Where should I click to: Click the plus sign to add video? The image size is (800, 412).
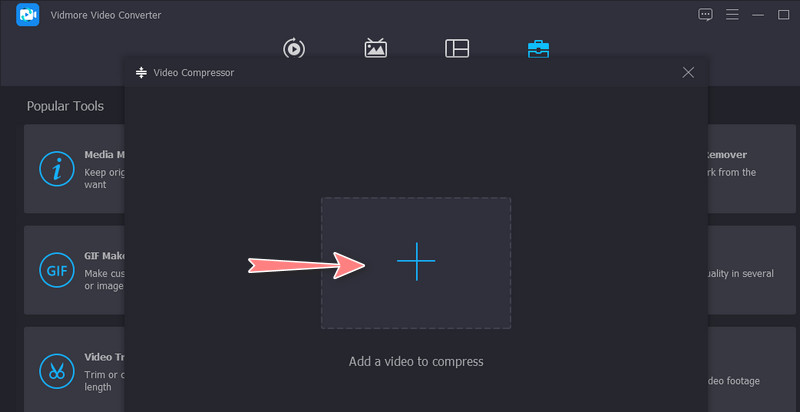416,262
